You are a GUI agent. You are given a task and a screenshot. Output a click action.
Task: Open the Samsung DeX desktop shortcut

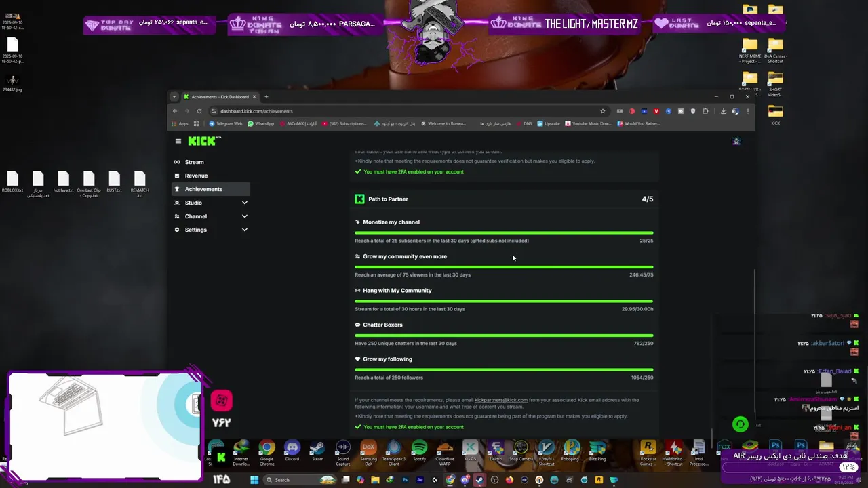pyautogui.click(x=368, y=453)
